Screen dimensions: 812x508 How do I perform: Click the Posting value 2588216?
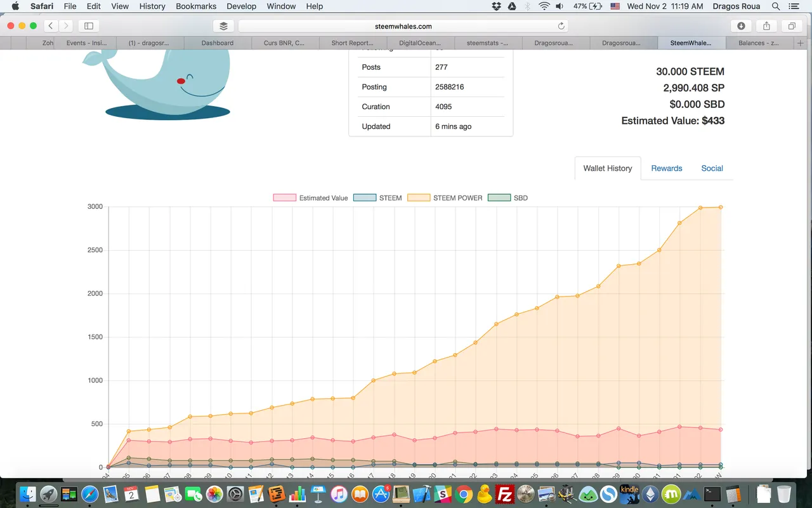(x=449, y=87)
